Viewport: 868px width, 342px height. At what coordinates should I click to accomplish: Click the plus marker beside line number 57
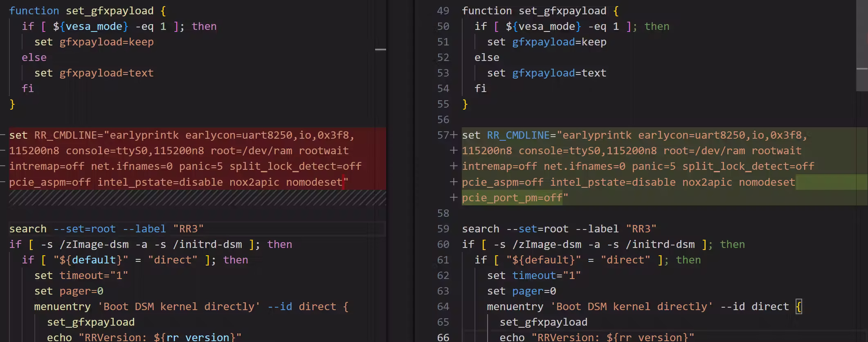click(x=454, y=135)
